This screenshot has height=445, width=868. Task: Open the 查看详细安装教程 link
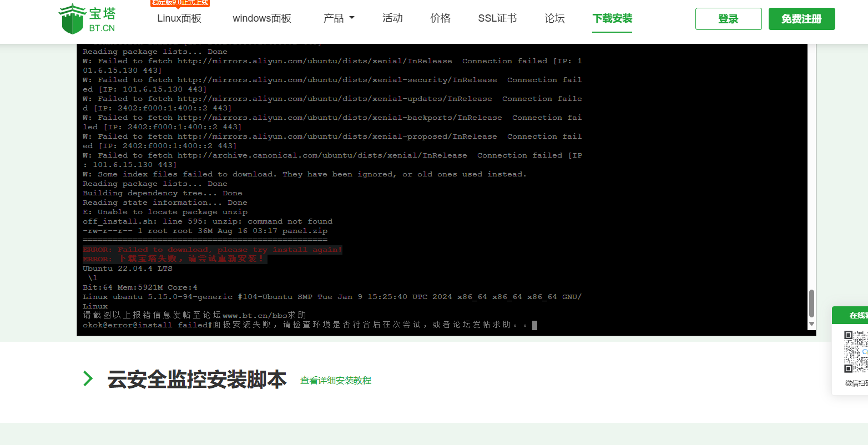[x=336, y=381]
